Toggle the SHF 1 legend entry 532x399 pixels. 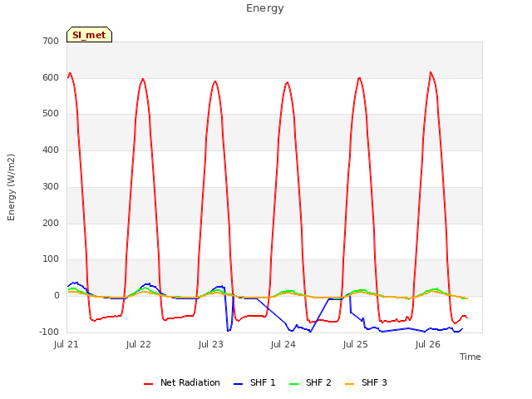(x=255, y=382)
